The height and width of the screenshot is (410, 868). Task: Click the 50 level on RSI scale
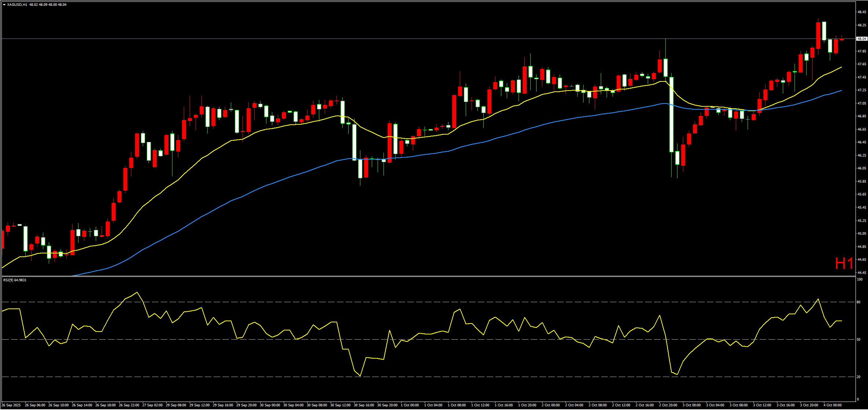point(858,340)
